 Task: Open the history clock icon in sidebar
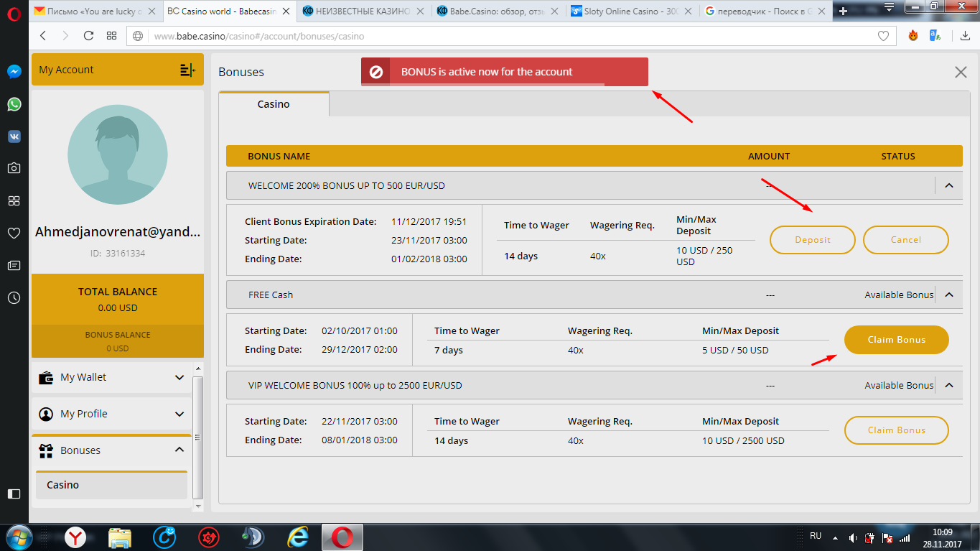click(14, 297)
